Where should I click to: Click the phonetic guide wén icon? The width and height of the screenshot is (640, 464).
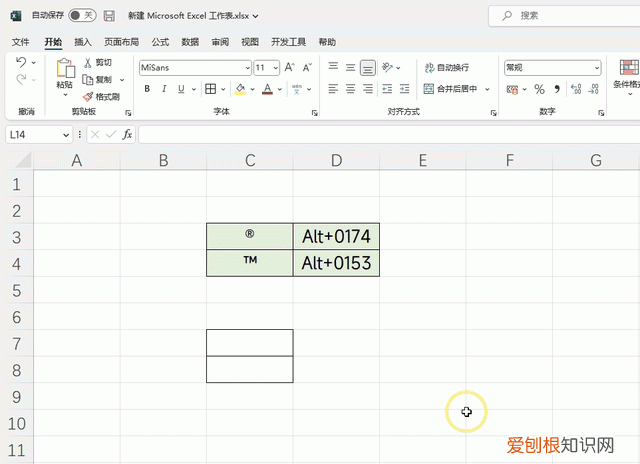[297, 89]
